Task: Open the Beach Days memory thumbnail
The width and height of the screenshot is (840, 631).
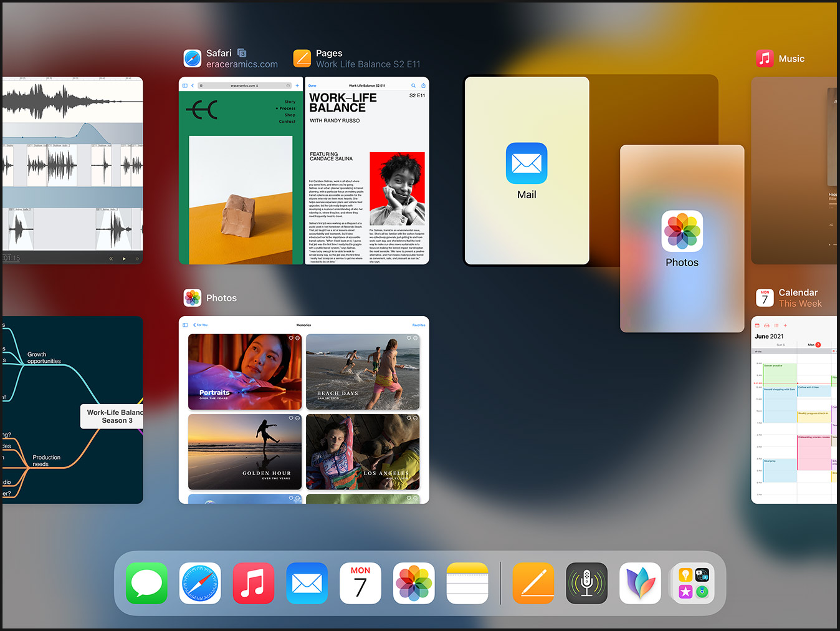Action: pos(363,372)
